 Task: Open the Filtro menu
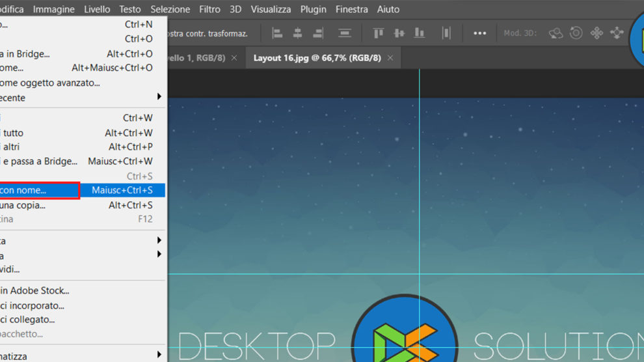(x=209, y=9)
